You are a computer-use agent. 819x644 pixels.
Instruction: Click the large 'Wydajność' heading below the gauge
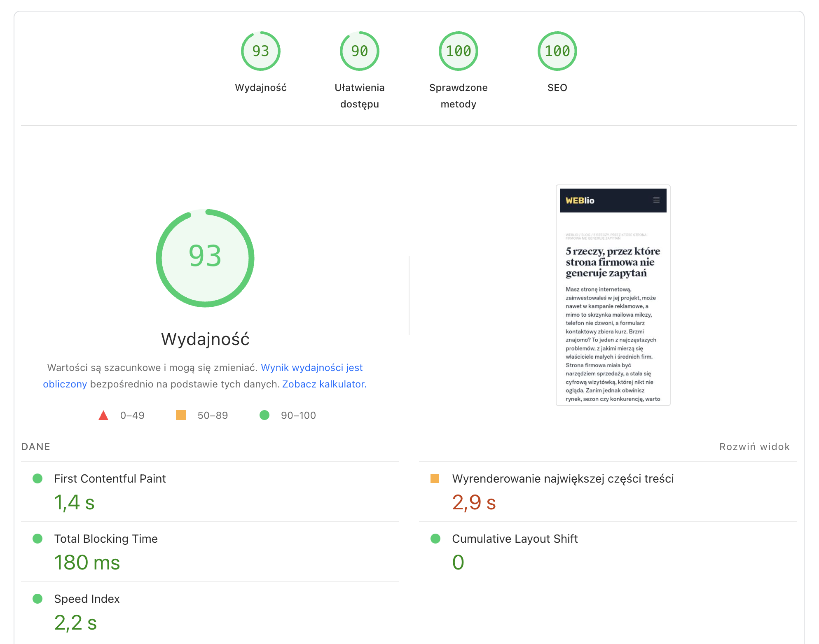pos(205,339)
